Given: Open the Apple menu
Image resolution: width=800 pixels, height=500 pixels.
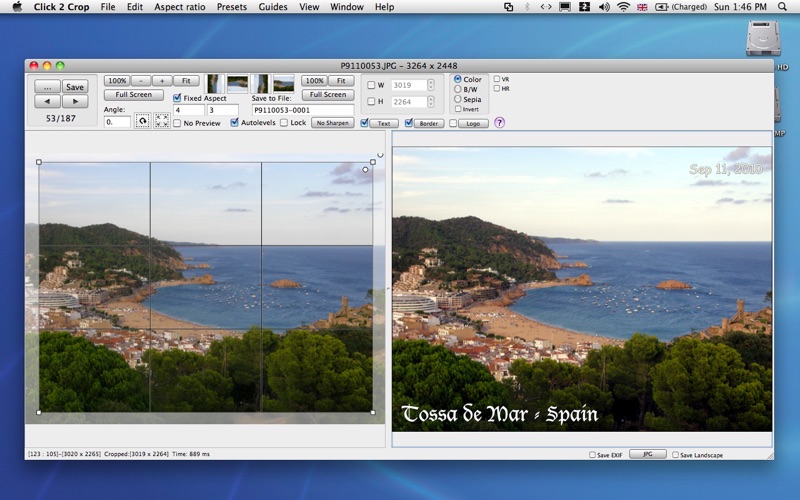Looking at the screenshot, I should click(x=17, y=7).
